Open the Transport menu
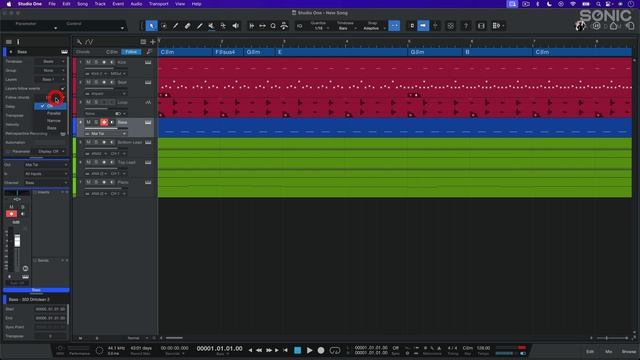Viewport: 640px width, 360px height. (x=158, y=4)
